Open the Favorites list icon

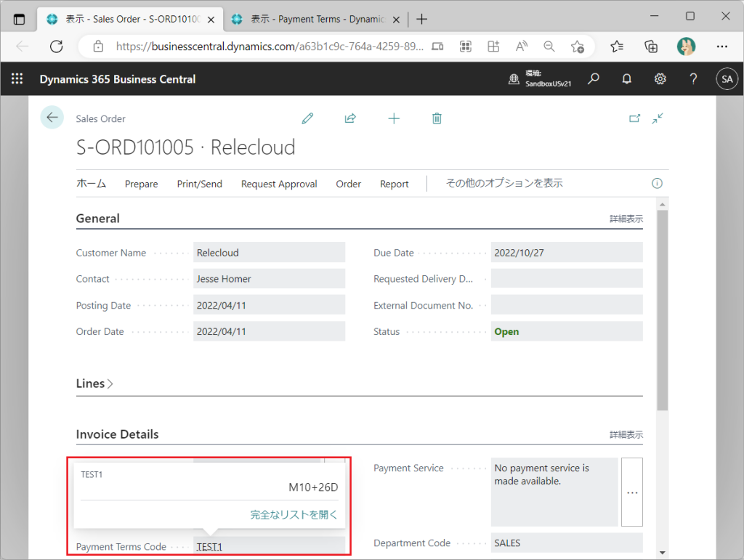(617, 46)
